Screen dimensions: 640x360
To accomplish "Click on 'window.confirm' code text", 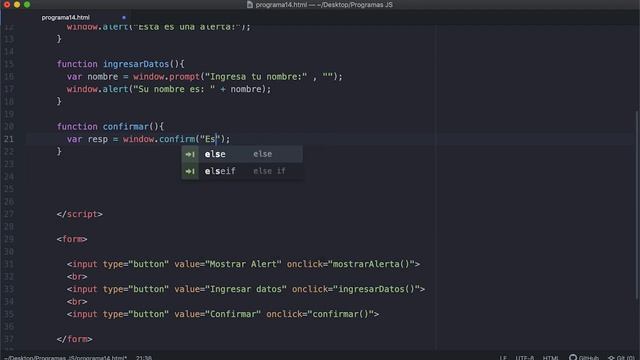I will click(x=159, y=139).
